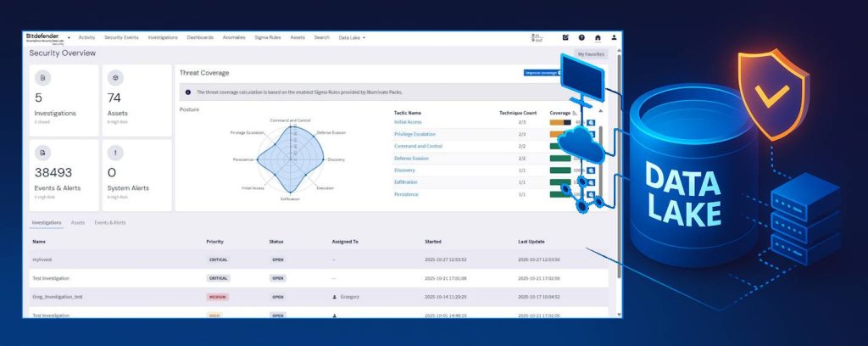This screenshot has width=868, height=346.
Task: Open Sigma Rules in the navigation bar
Action: [267, 37]
